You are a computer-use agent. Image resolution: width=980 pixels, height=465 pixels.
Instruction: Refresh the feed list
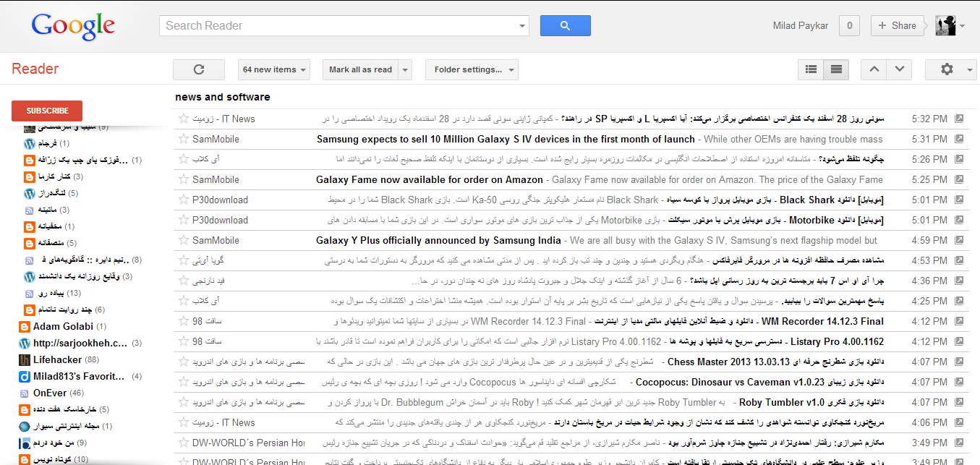coord(199,69)
